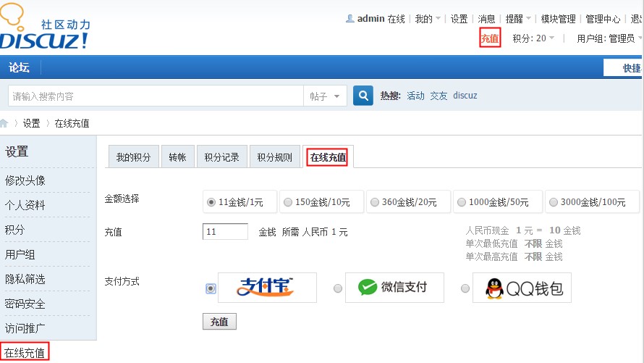Open the 快捷 navigation button
Image resolution: width=644 pixels, height=363 pixels.
624,68
